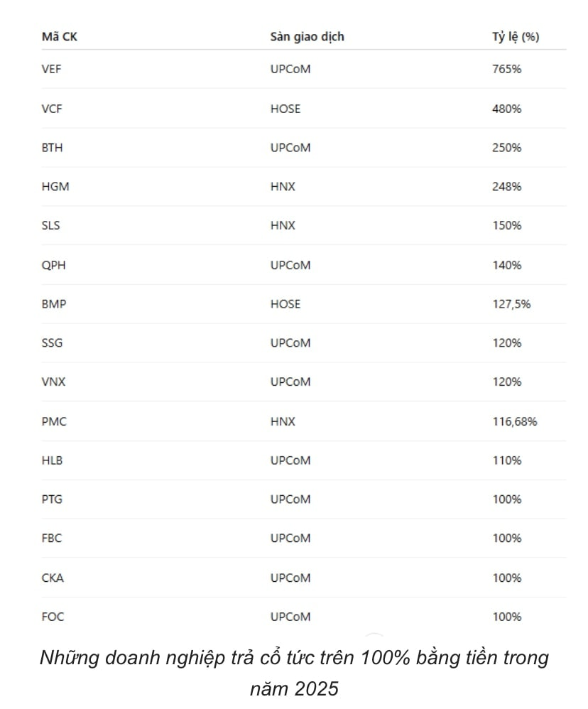588x709 pixels.
Task: Click the 248% ratio cell
Action: pos(507,187)
